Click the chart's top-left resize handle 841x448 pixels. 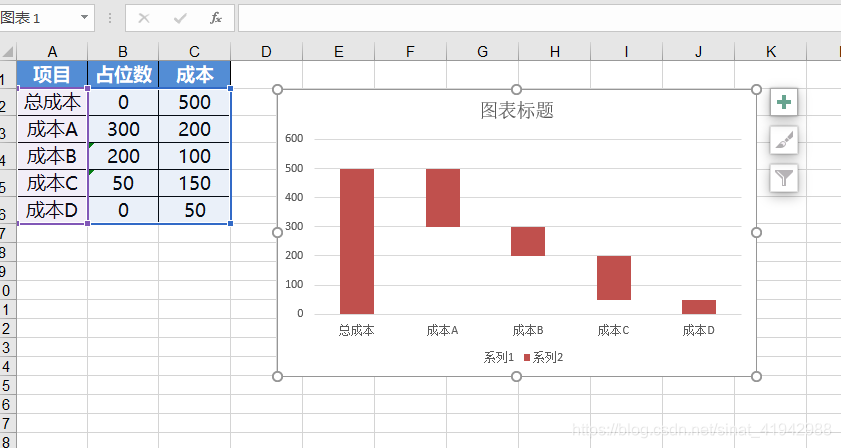277,90
